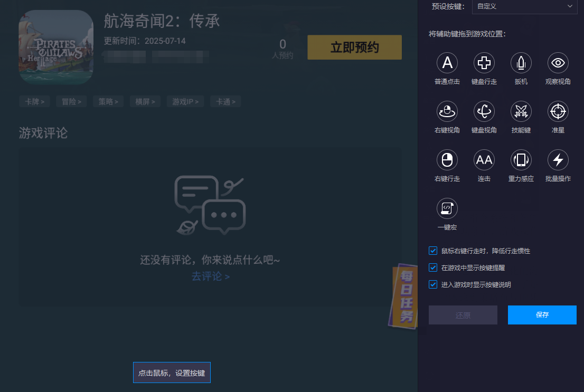Expand the 游戏IP category tag

coord(185,101)
